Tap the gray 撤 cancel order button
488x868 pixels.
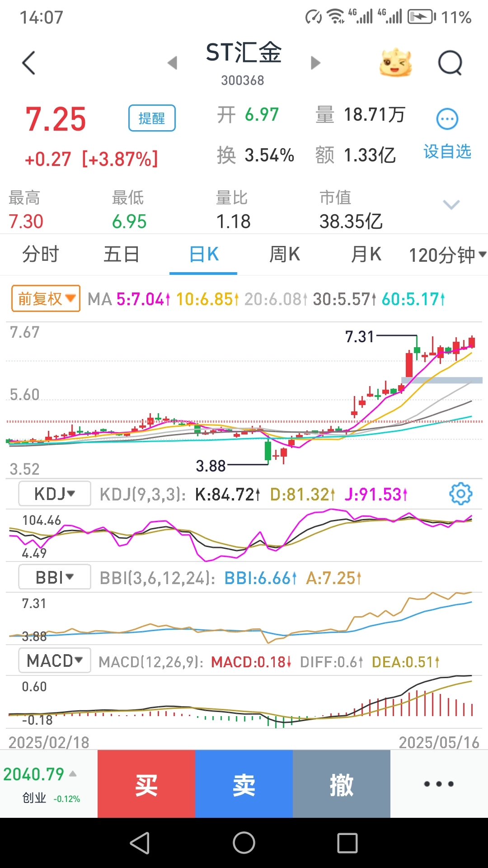tap(342, 784)
